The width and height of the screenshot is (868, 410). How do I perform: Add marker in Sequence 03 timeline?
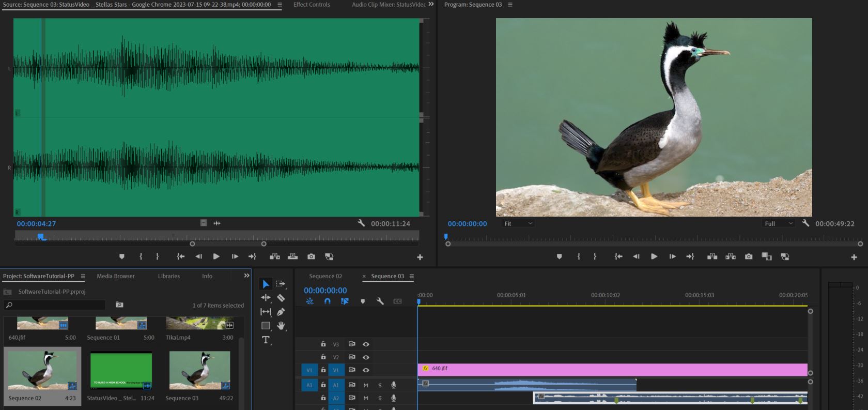(x=363, y=301)
